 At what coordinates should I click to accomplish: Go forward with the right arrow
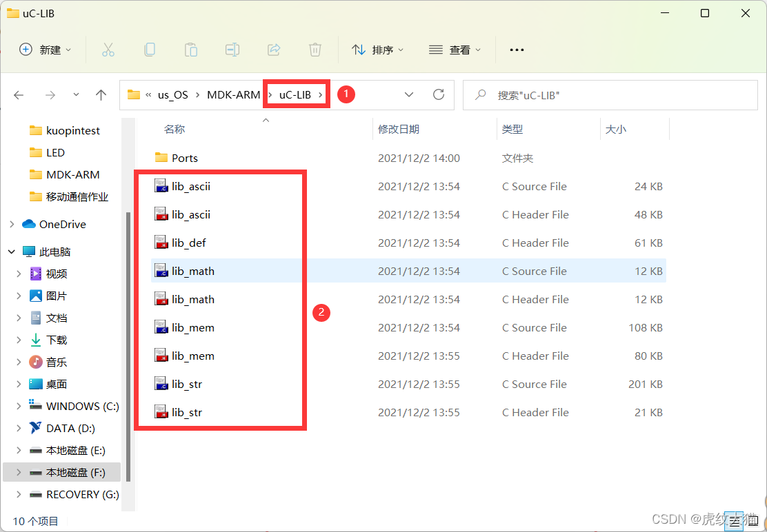click(50, 95)
